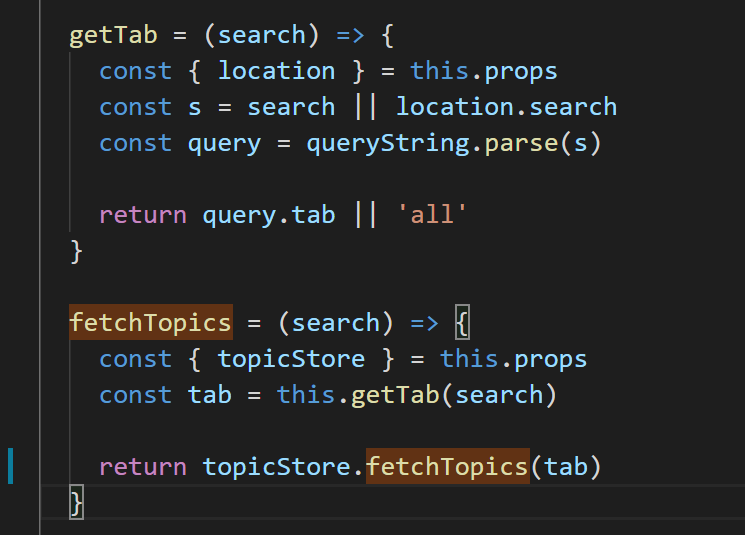This screenshot has width=745, height=535.
Task: Click the tab property of query.tab
Action: click(x=313, y=215)
